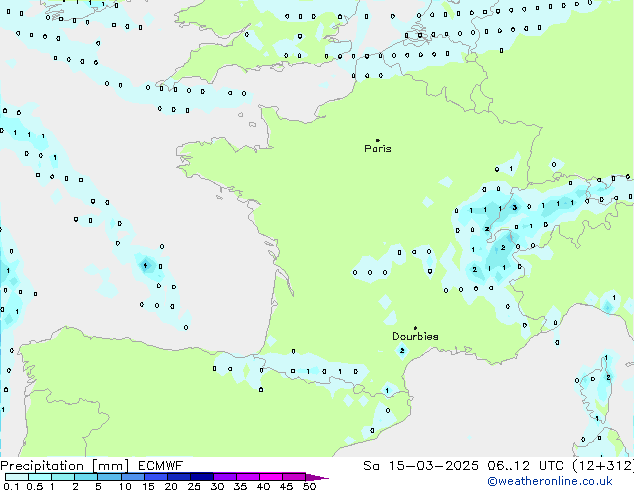Click the arrow tip ending the legend bar
Viewport: 634px width, 490px height.
[318, 477]
